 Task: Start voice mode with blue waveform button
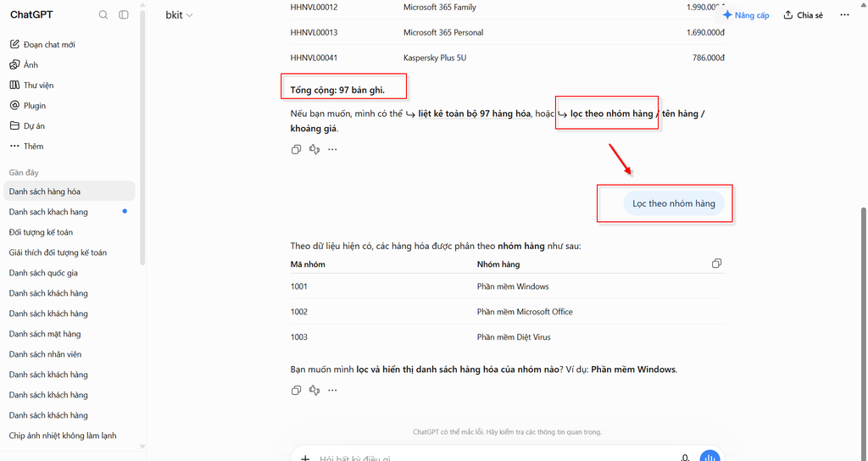tap(709, 456)
